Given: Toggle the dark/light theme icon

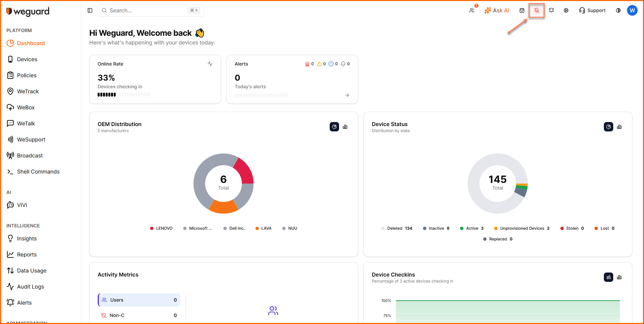Looking at the screenshot, I should pos(618,10).
